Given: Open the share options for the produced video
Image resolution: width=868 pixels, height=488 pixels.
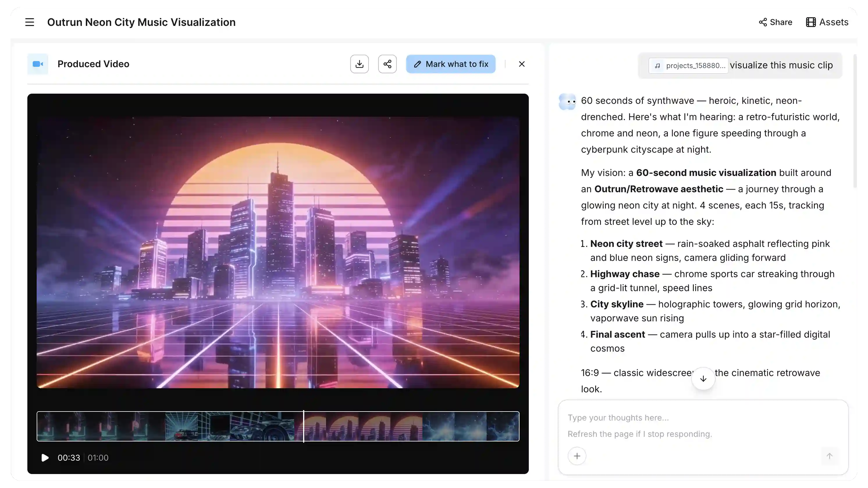Looking at the screenshot, I should pos(387,64).
